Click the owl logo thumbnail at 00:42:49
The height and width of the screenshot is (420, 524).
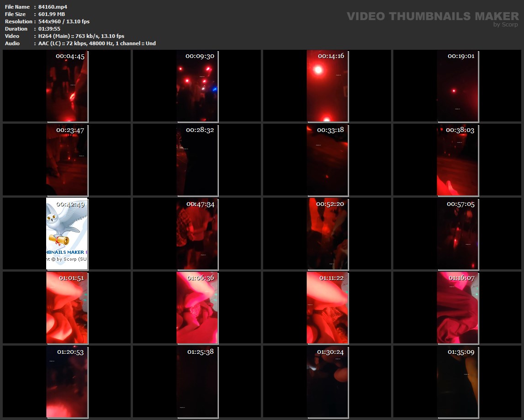pos(67,234)
